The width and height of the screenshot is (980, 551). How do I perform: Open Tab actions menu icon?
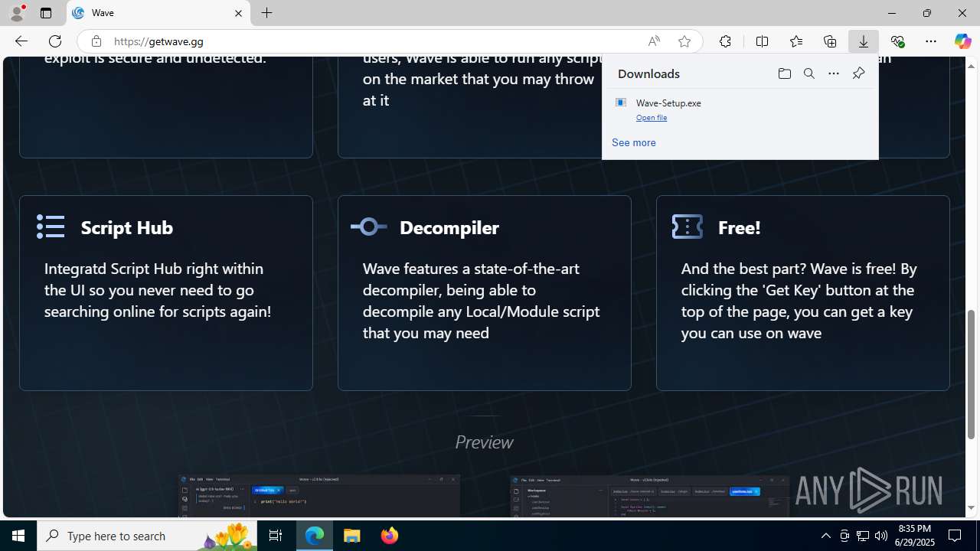(x=46, y=13)
